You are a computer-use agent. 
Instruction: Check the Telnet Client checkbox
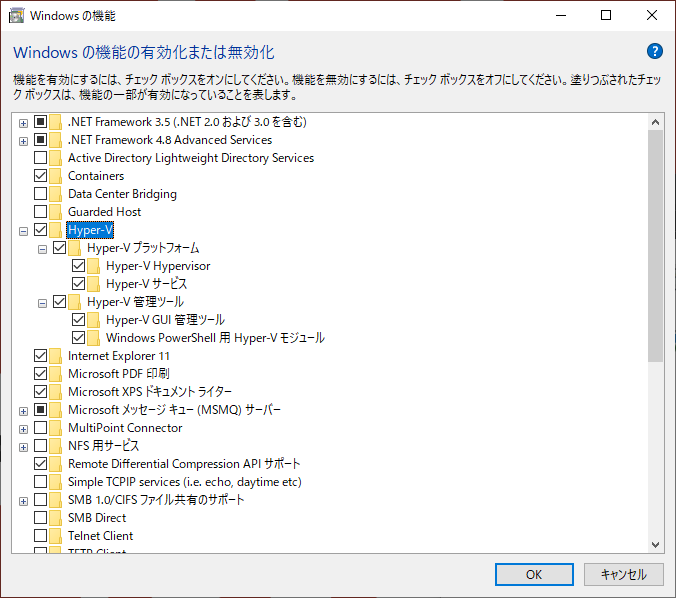point(41,535)
